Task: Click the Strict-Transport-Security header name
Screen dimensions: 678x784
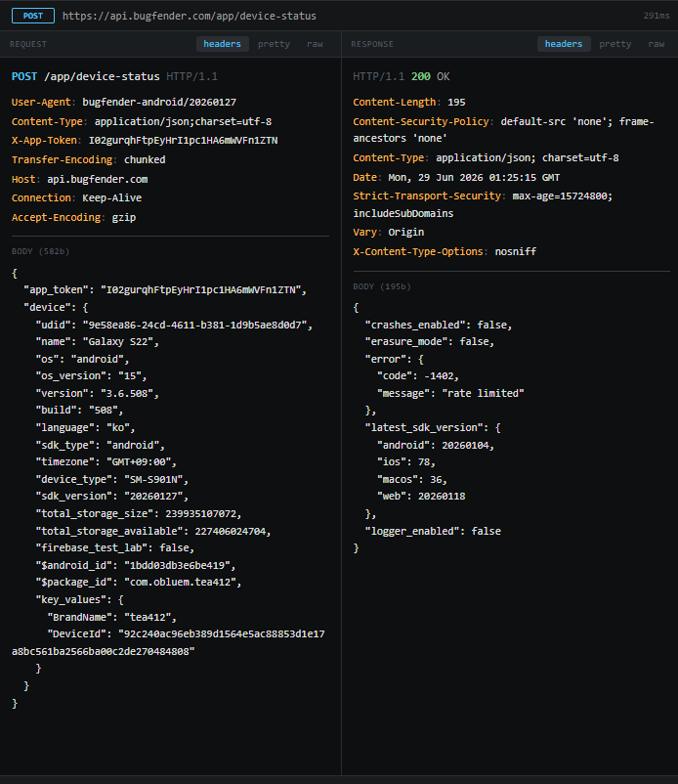Action: pos(427,196)
